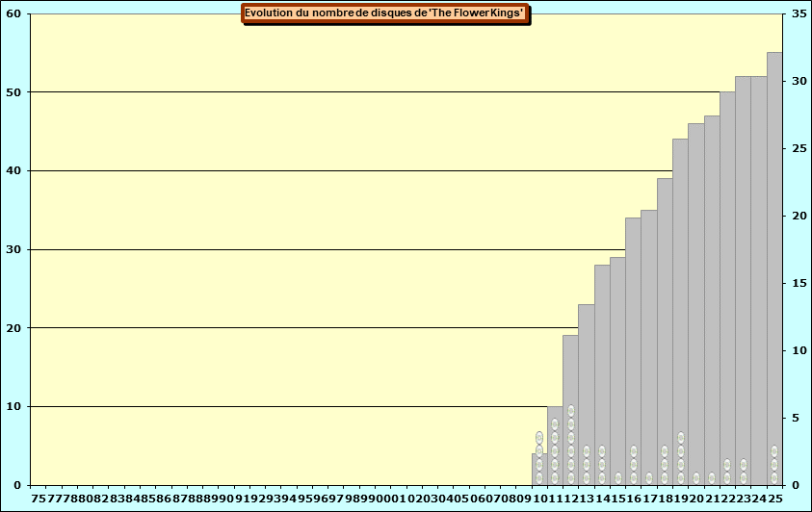Click the 15 label on the right axis
Screen dimensions: 812x512
coord(799,283)
